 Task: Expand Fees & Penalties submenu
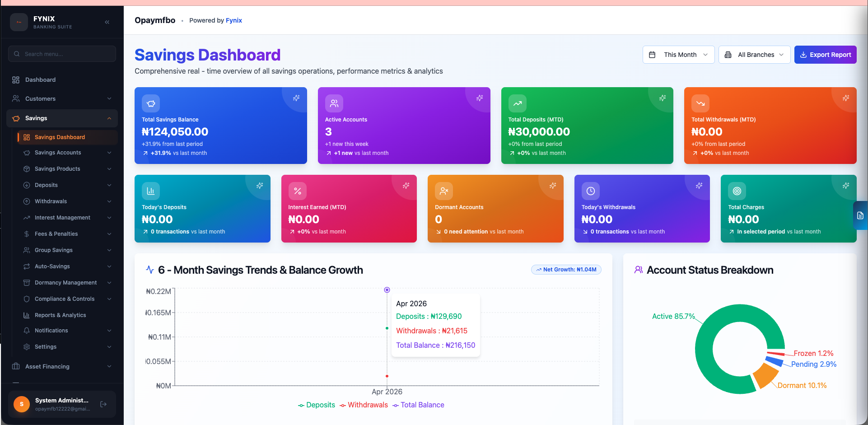(x=67, y=234)
